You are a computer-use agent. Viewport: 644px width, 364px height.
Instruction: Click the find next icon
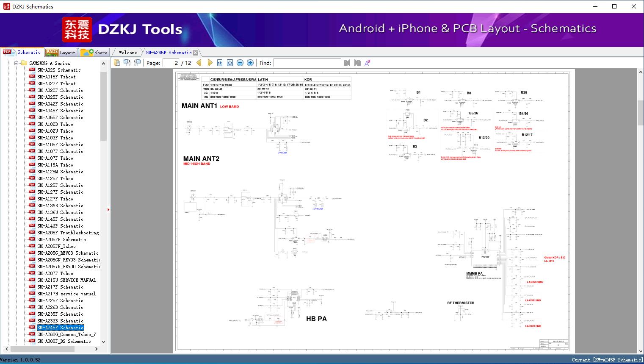tap(357, 63)
